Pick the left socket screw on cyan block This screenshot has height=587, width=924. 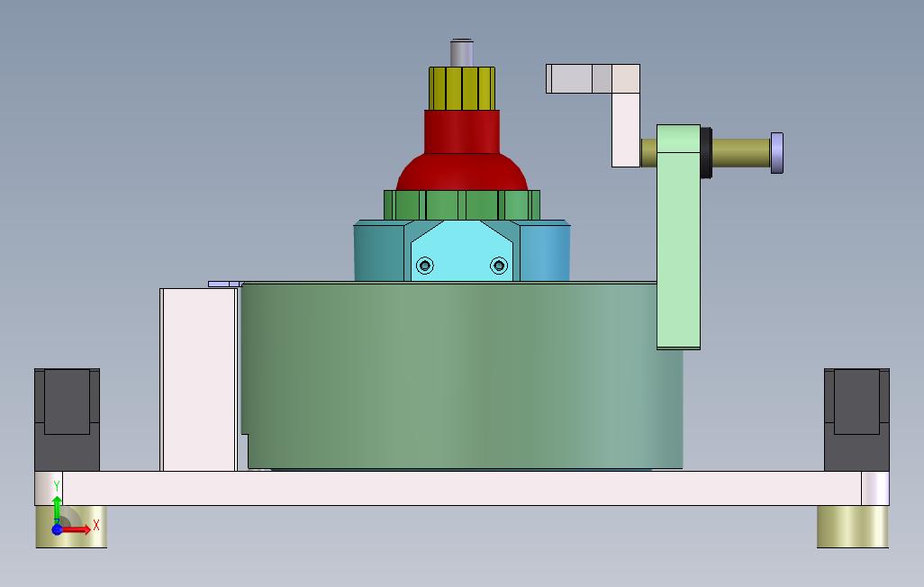click(x=425, y=266)
